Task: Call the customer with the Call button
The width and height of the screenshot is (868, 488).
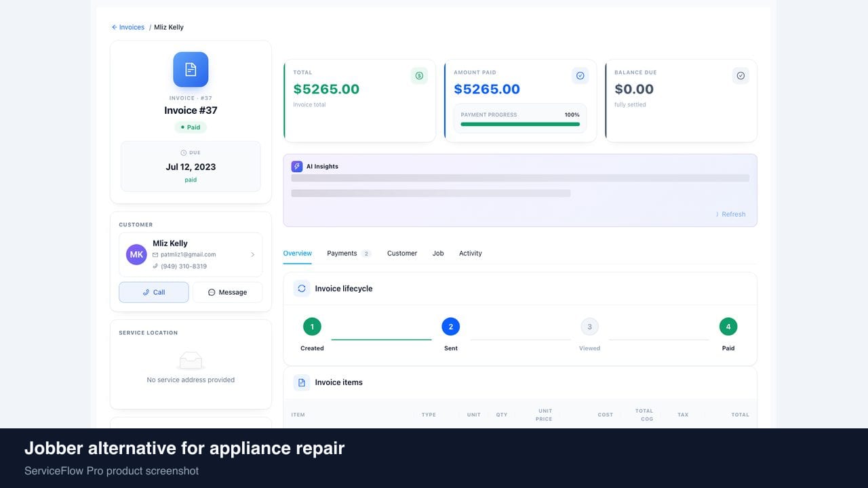Action: coord(154,292)
